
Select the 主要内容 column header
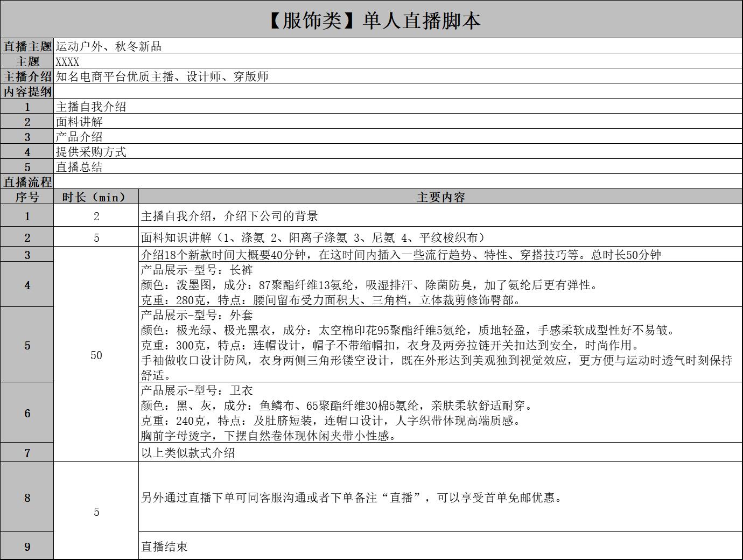click(x=440, y=197)
